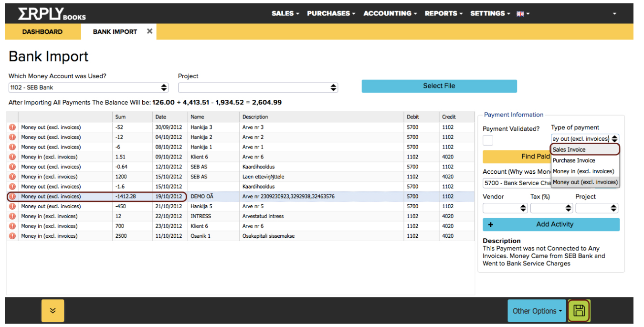Click the British flag language icon
This screenshot has width=644, height=327.
(520, 13)
